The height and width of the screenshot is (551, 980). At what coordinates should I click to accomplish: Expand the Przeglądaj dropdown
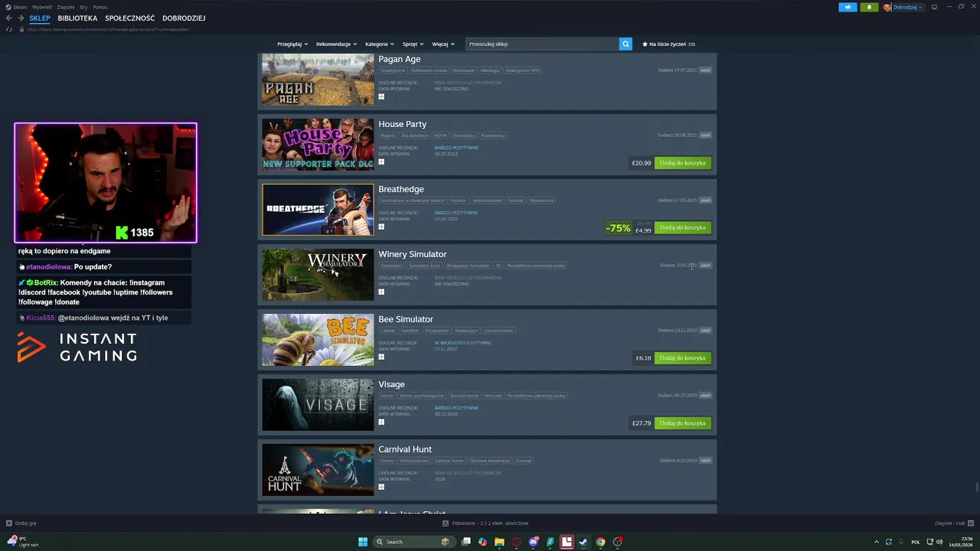click(x=292, y=44)
